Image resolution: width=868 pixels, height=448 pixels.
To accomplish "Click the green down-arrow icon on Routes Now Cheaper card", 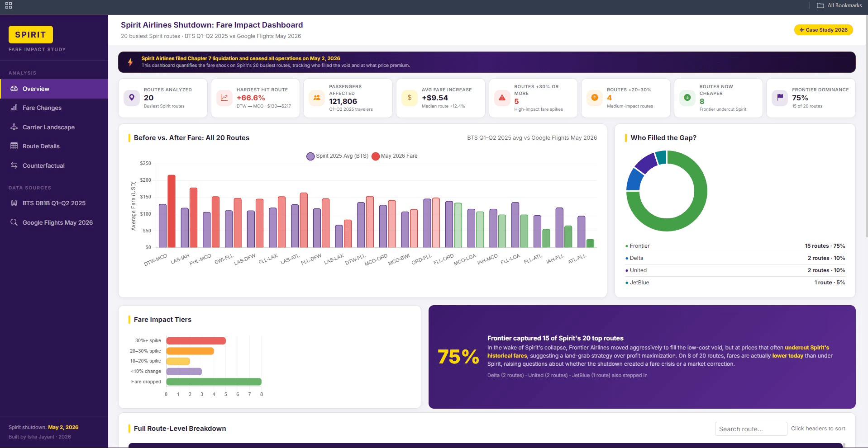I will [687, 98].
